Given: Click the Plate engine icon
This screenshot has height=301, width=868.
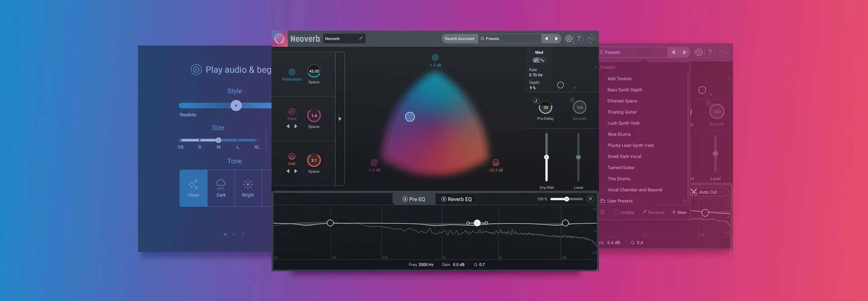Looking at the screenshot, I should coord(292,112).
